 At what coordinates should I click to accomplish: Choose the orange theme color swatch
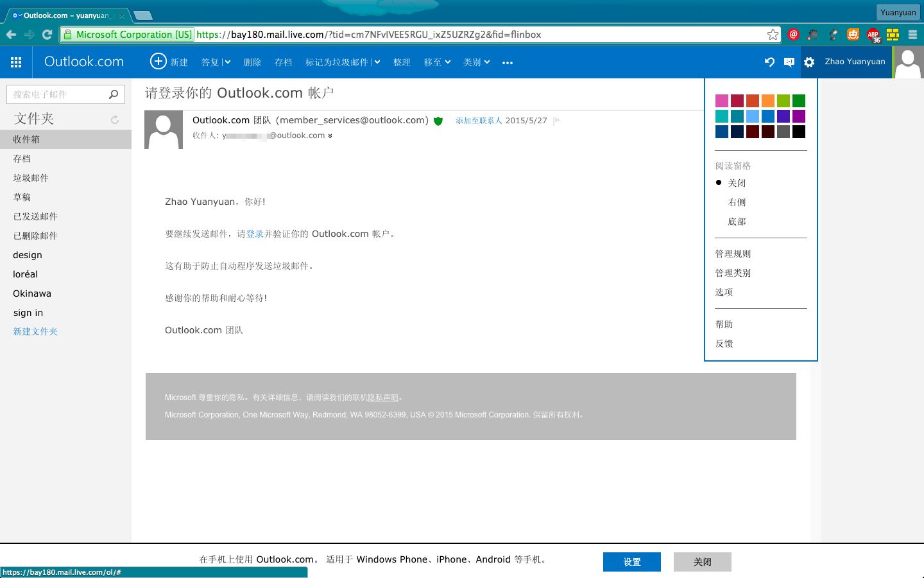[768, 101]
